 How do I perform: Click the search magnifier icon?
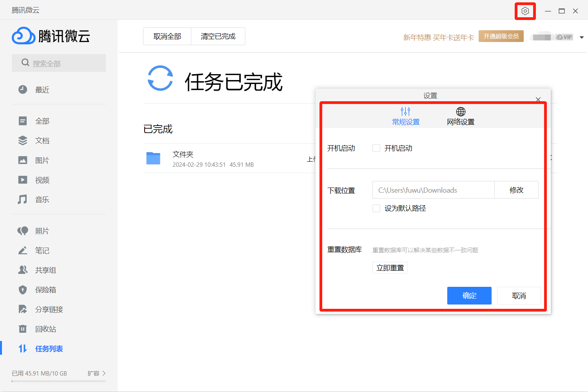[x=25, y=63]
